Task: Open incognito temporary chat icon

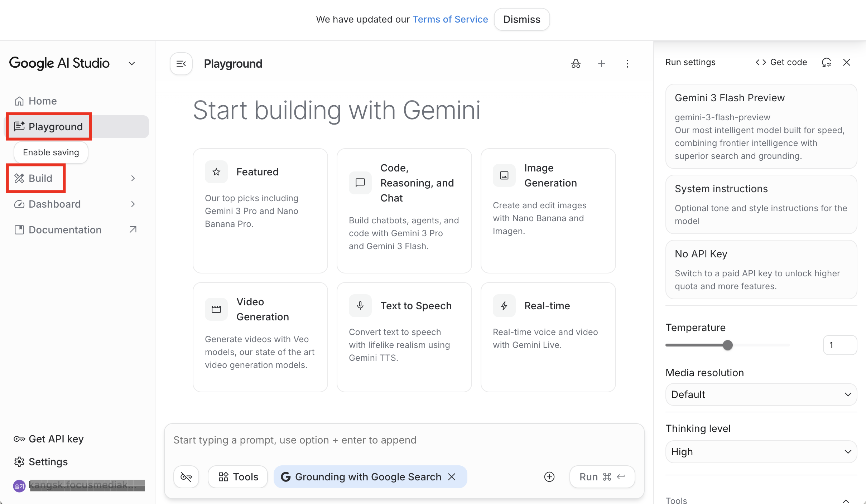Action: point(576,64)
